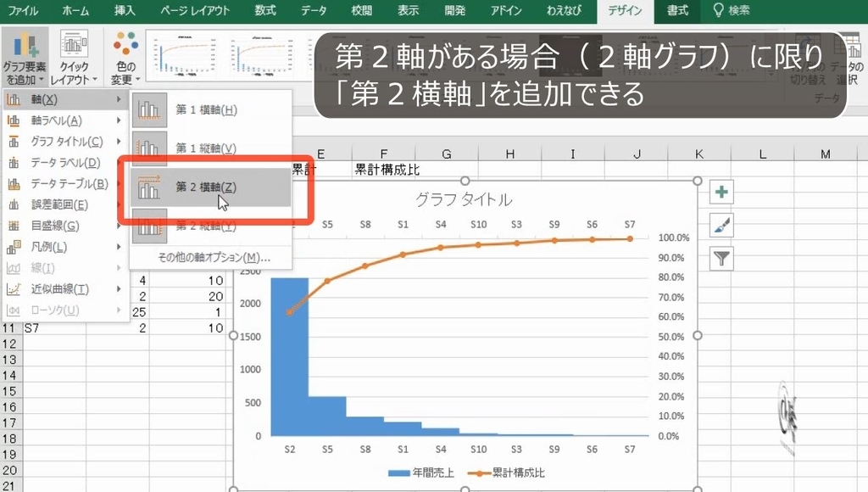Expand the 近似曲線(T) submenu
Screen dimensions: 868x492
(x=64, y=288)
